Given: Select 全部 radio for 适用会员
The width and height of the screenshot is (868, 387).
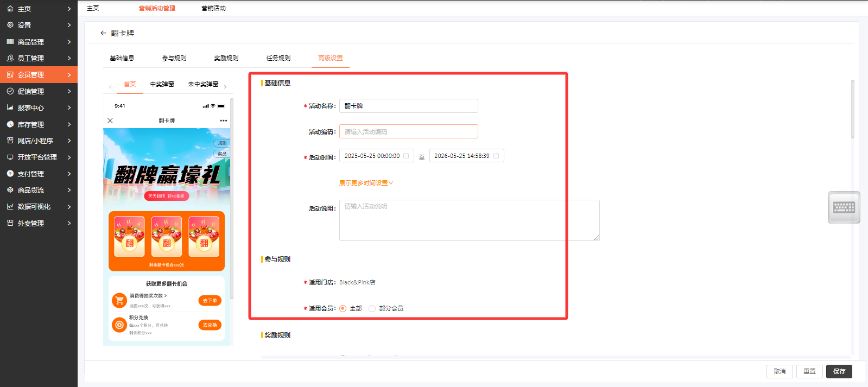Looking at the screenshot, I should click(343, 308).
